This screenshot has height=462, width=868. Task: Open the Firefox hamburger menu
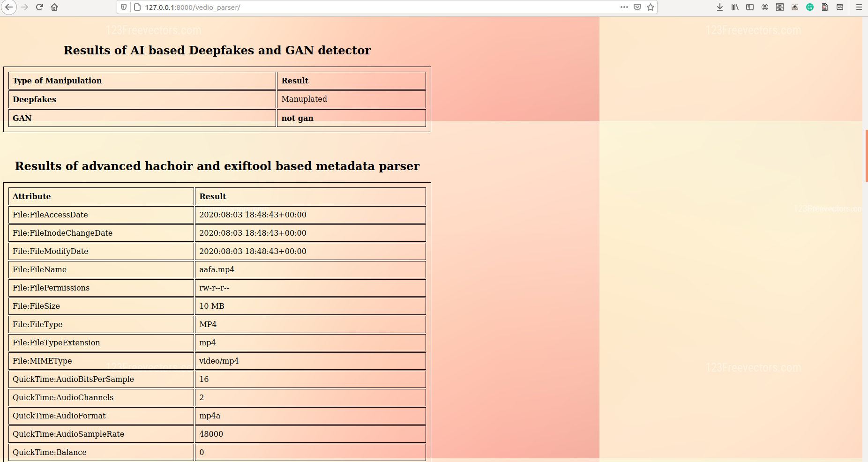[x=859, y=7]
